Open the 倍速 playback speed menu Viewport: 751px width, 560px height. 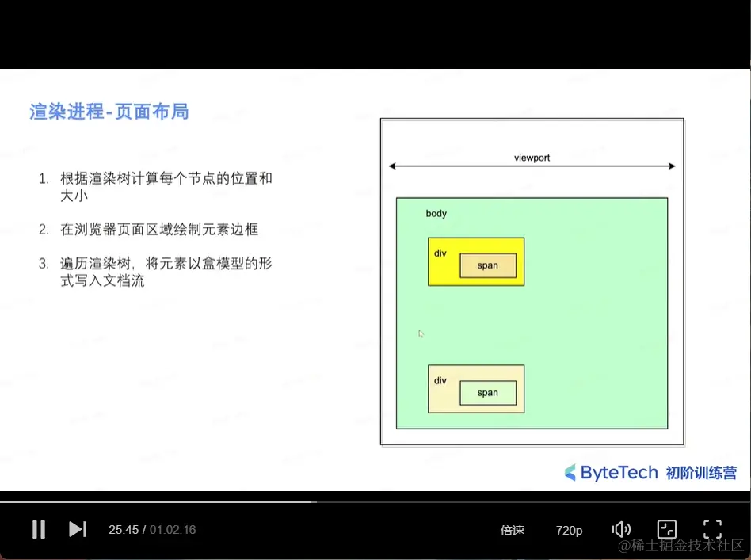point(512,531)
